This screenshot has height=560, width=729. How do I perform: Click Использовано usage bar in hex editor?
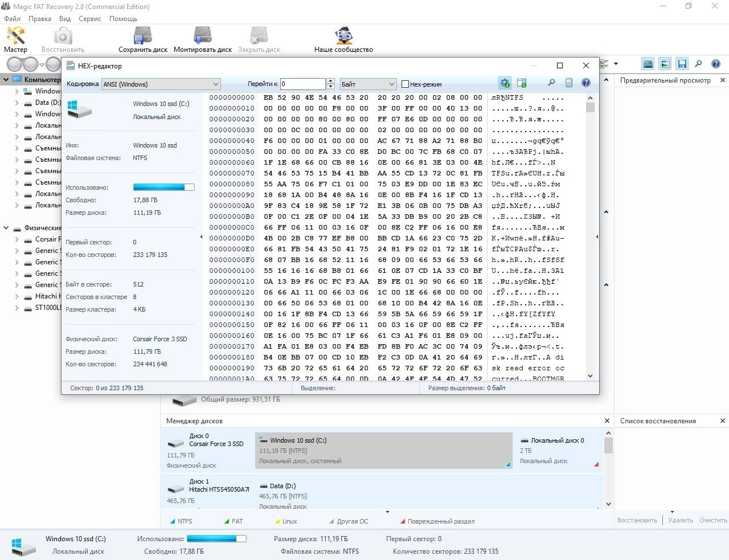[164, 187]
